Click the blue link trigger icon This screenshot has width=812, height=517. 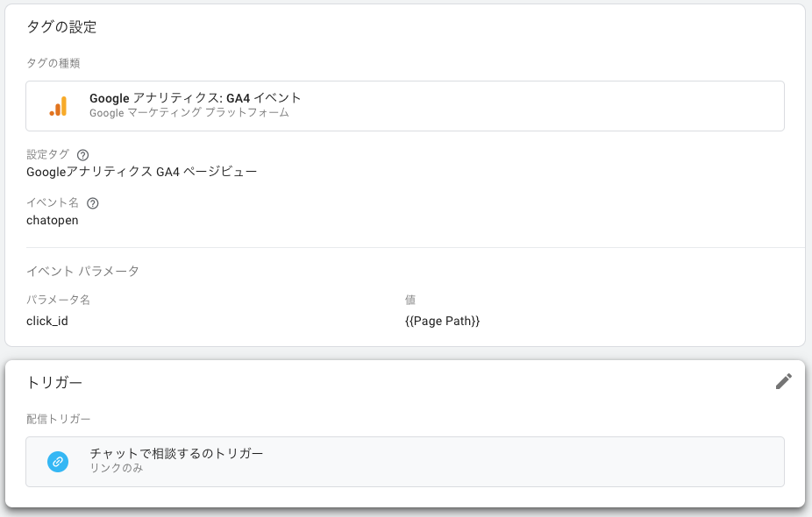pos(58,462)
